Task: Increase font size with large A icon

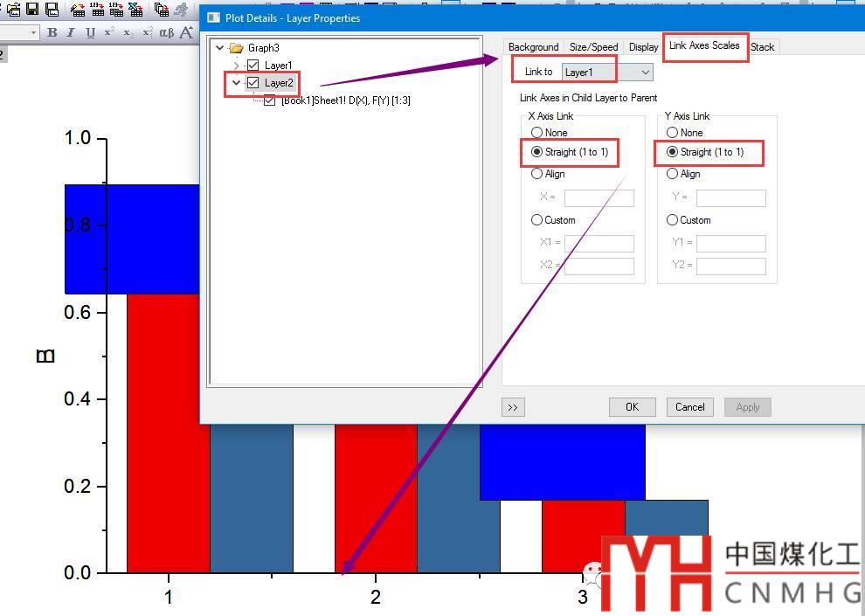Action: pyautogui.click(x=186, y=32)
